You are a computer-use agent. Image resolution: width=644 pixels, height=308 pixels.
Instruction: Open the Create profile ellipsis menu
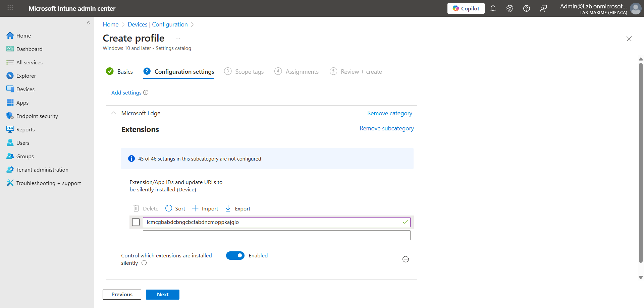coord(178,39)
